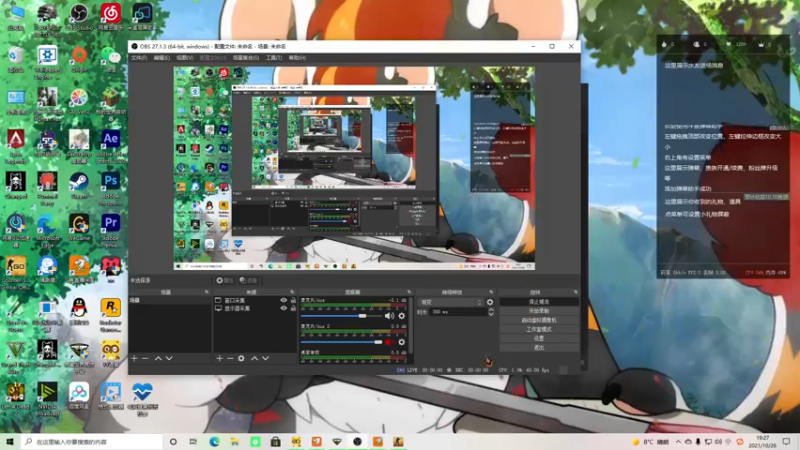Pop out the Audio Mixer dock panel

[409, 292]
